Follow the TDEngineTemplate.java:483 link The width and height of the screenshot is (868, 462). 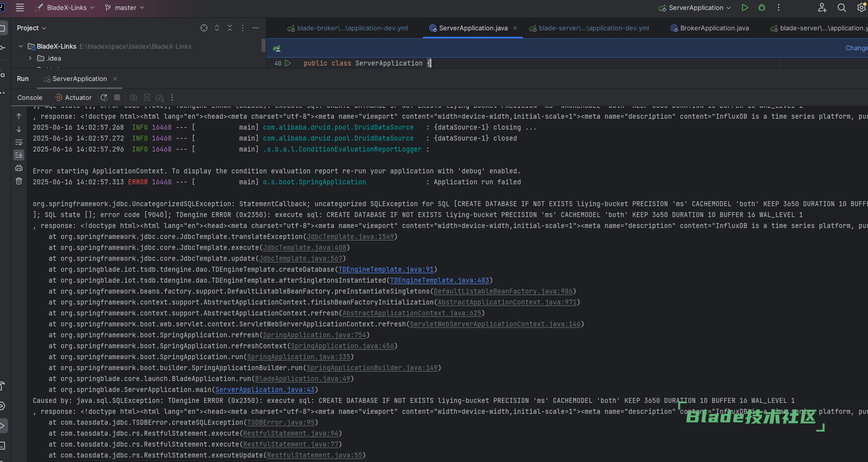click(x=440, y=280)
